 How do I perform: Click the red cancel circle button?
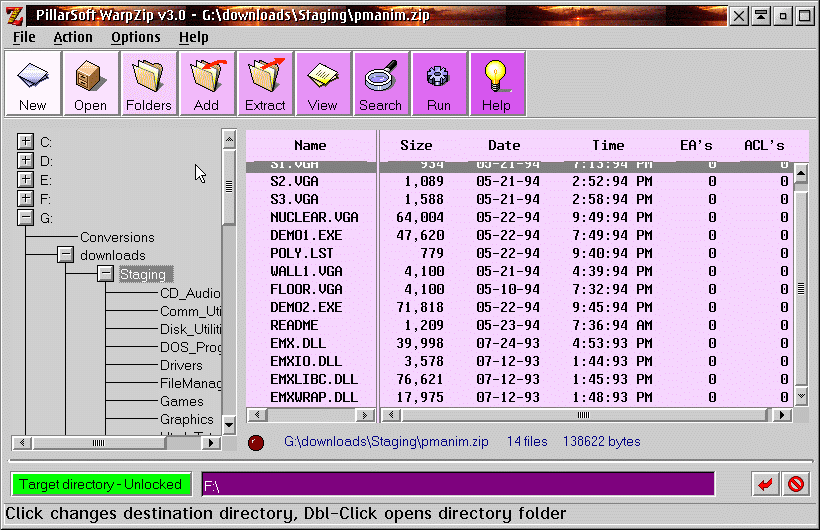click(x=796, y=485)
